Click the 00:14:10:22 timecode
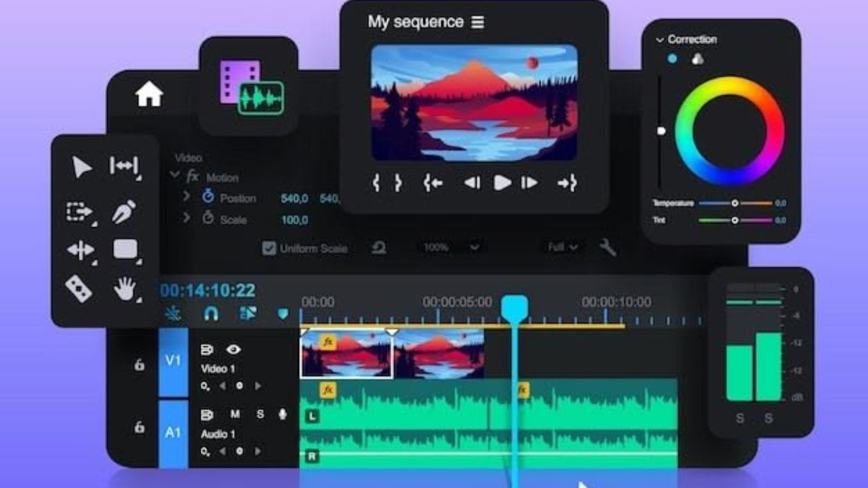This screenshot has width=868, height=488. tap(208, 291)
